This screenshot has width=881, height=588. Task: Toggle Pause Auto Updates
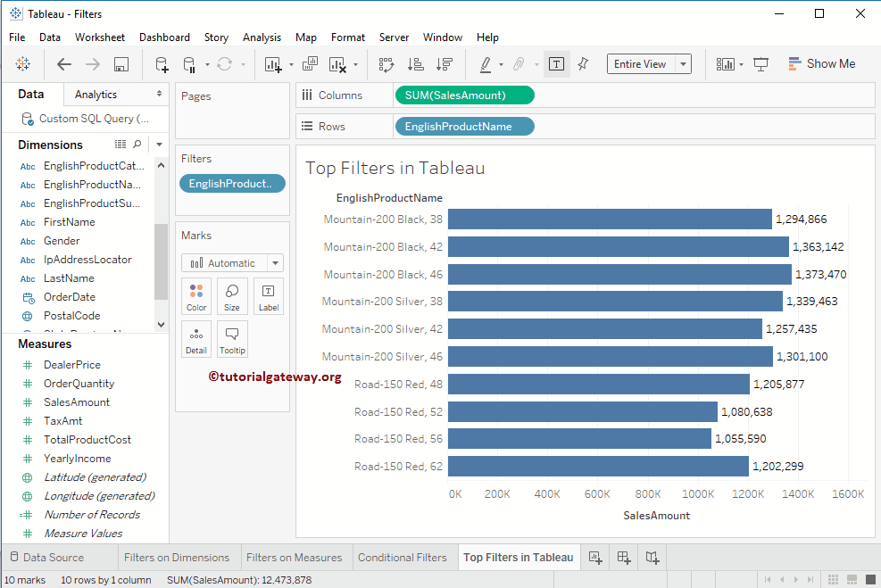pos(188,64)
